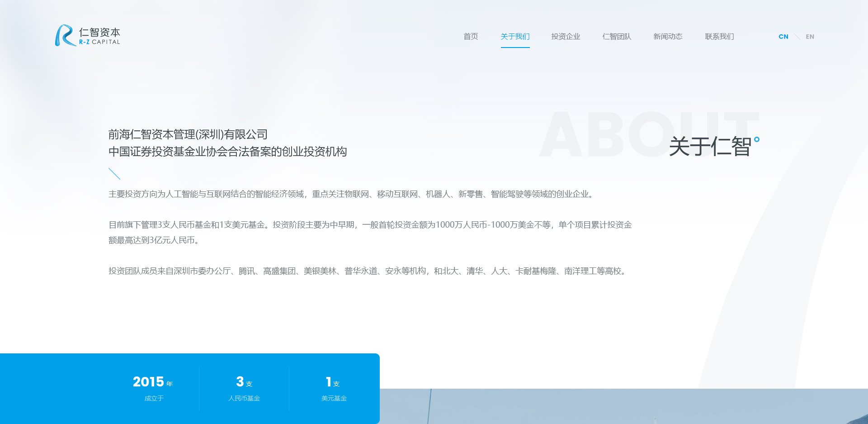Screen dimensions: 868x424
Task: Navigate to 新闻动态
Action: tap(668, 36)
